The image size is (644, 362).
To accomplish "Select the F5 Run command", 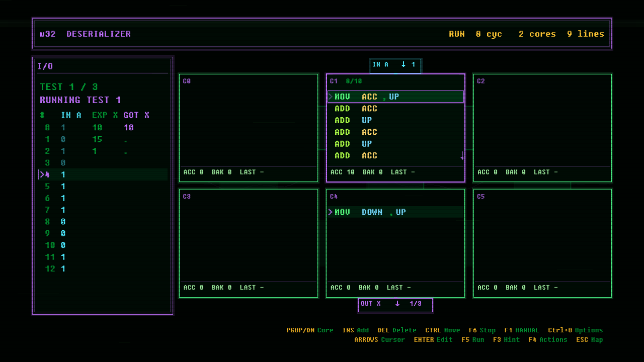I will point(473,340).
